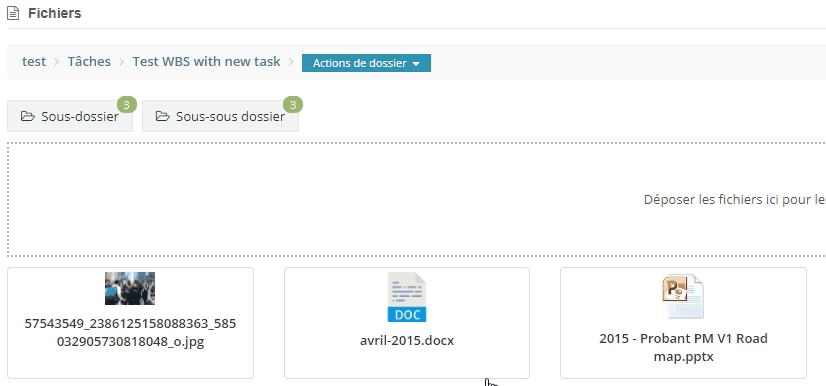This screenshot has width=826, height=386.
Task: Open the jpg photo thumbnail preview
Action: point(130,288)
